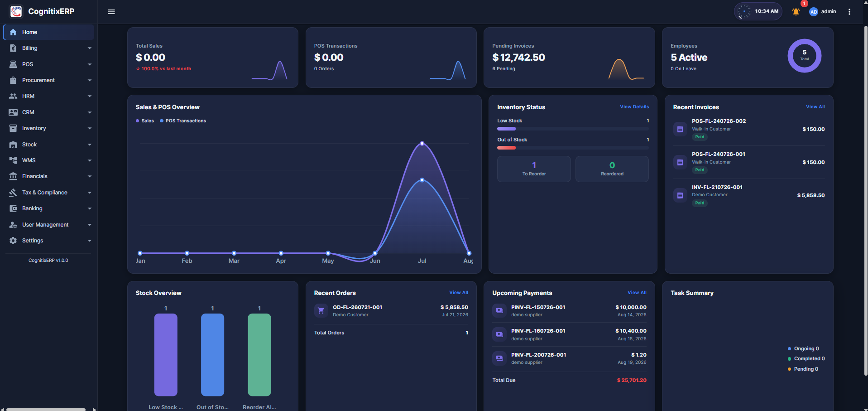
Task: Click the sidebar horizontal scrollbar
Action: tap(46, 409)
